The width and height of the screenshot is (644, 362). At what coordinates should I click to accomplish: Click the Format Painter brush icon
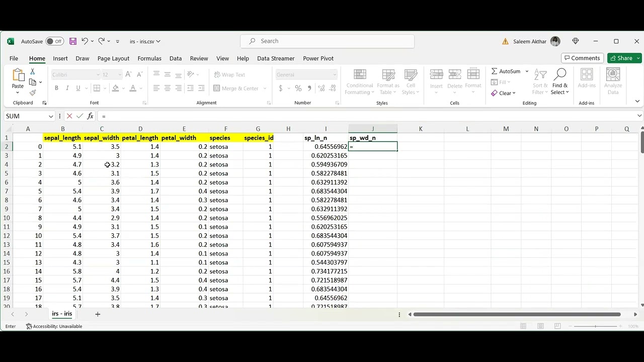coord(33,93)
